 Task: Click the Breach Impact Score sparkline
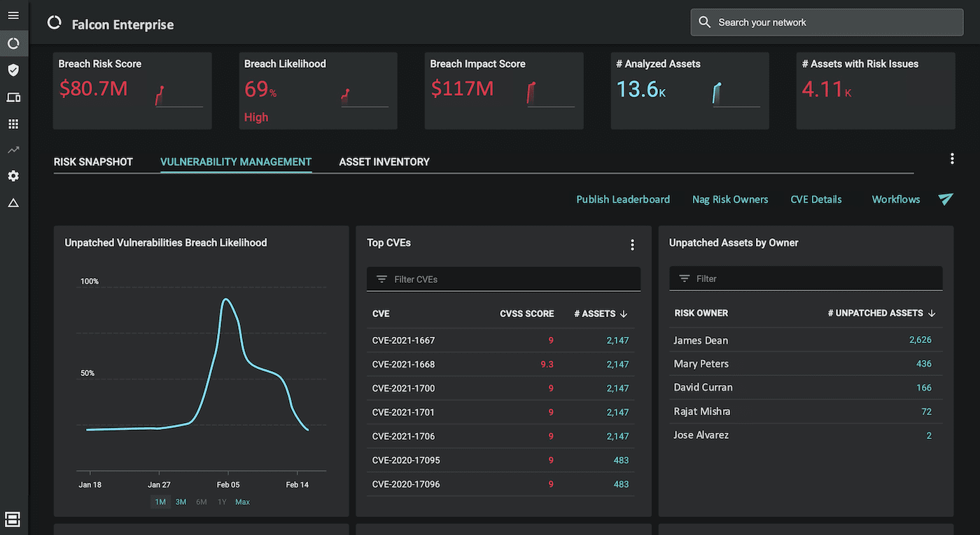pos(550,94)
